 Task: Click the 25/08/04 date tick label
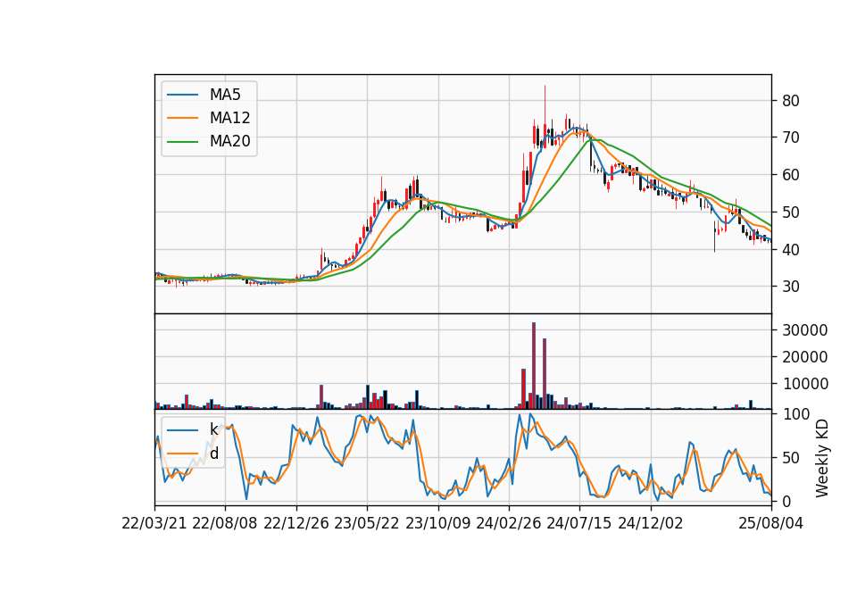click(771, 523)
